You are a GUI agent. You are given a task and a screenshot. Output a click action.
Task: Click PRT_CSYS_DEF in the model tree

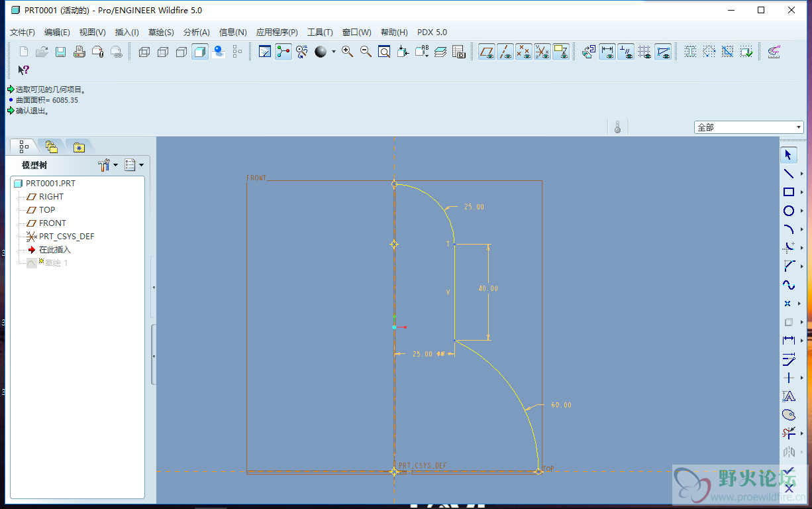click(66, 237)
